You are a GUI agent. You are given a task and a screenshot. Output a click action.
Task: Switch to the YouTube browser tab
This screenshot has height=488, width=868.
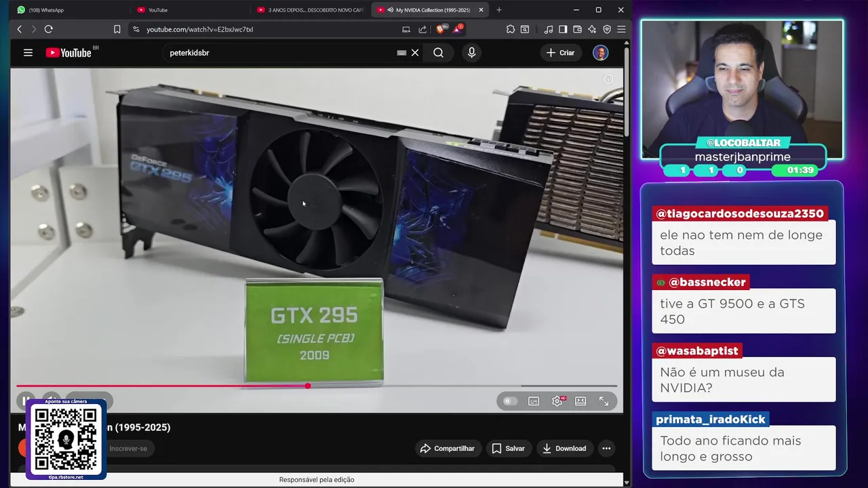pos(190,9)
